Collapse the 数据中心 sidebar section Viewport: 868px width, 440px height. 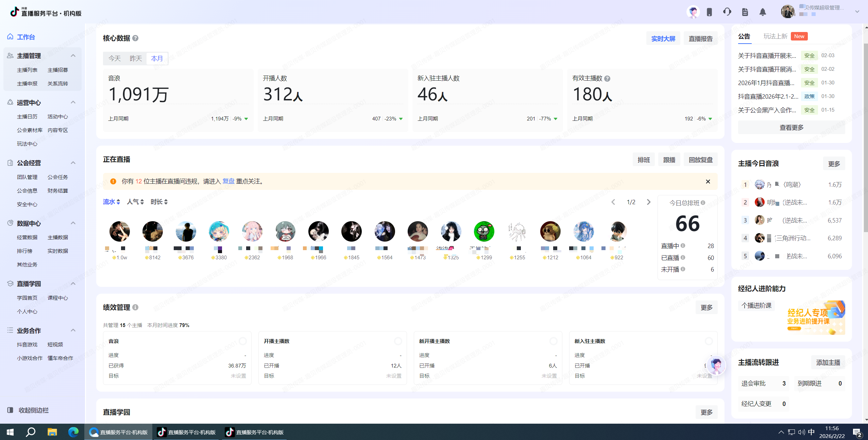coord(73,223)
